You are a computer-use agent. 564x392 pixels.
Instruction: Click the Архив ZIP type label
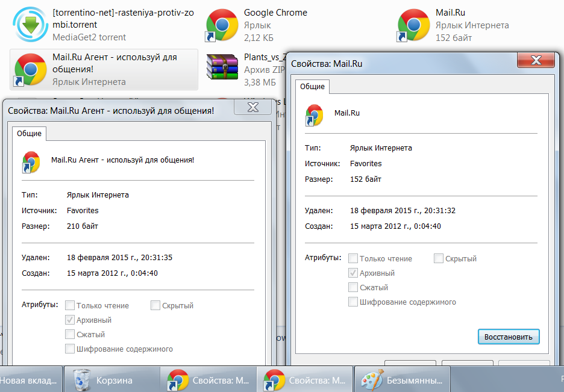[x=264, y=69]
